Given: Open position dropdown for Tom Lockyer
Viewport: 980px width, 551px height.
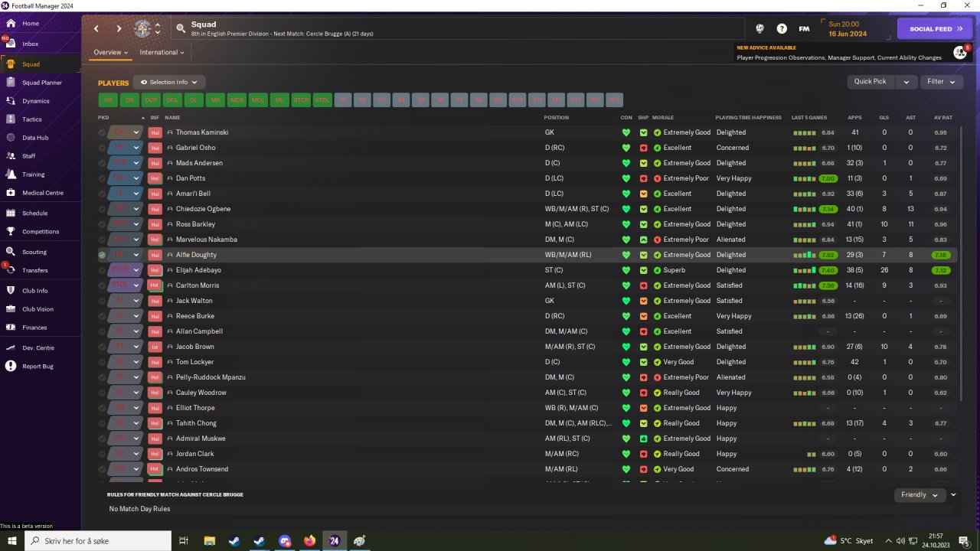Looking at the screenshot, I should [136, 362].
